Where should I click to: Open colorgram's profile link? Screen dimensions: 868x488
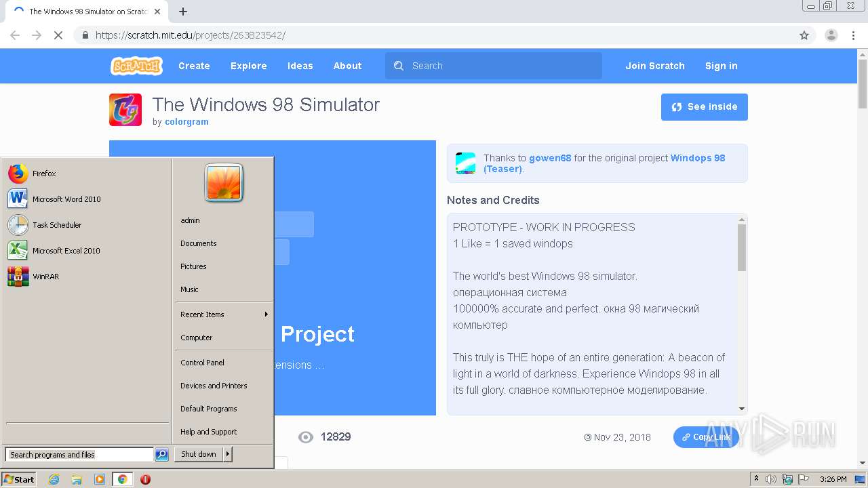(x=186, y=122)
